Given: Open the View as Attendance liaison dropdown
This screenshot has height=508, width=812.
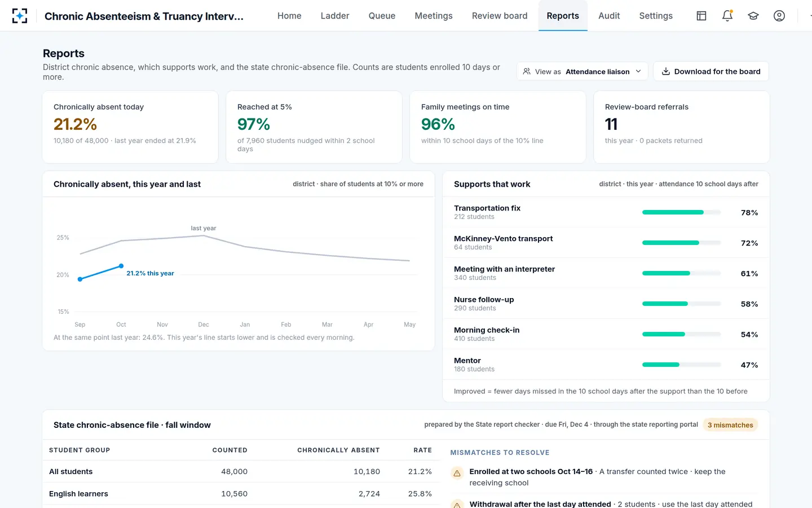Looking at the screenshot, I should point(582,72).
